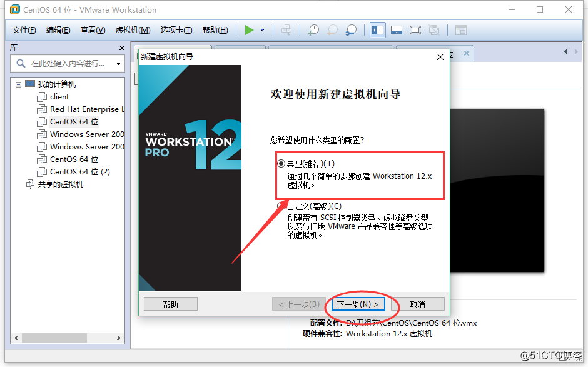Click the Workstation 12.x 虚拟机 compatibility text
588x367 pixels.
pos(389,334)
